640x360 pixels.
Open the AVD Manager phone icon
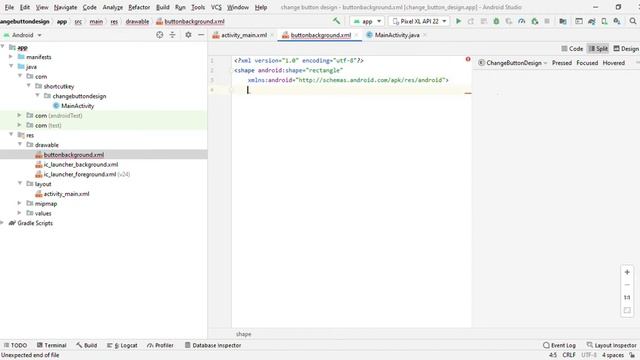coord(604,21)
